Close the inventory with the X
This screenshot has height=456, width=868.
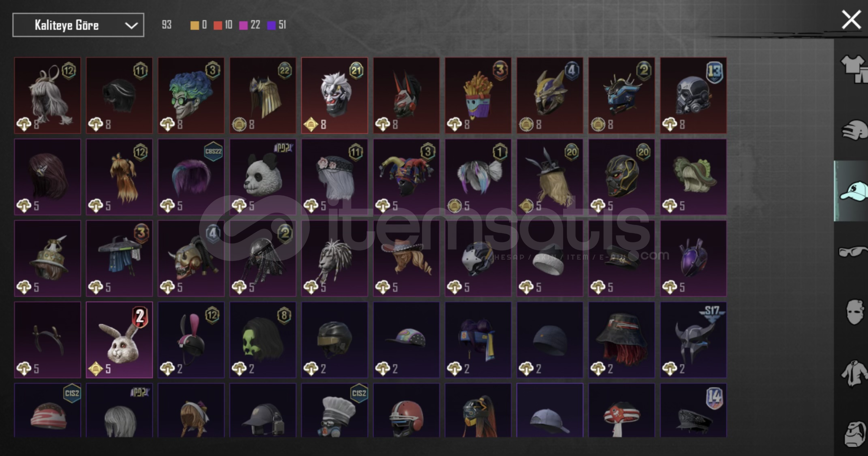[851, 20]
